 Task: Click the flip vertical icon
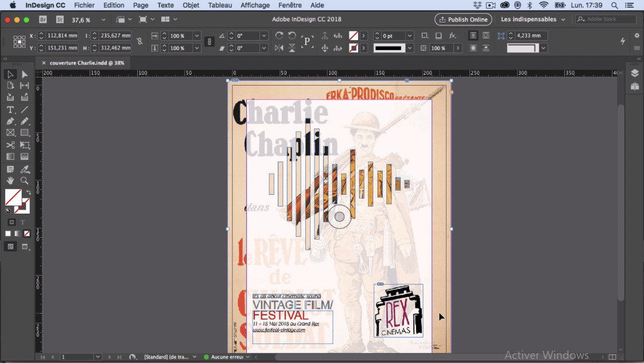292,48
